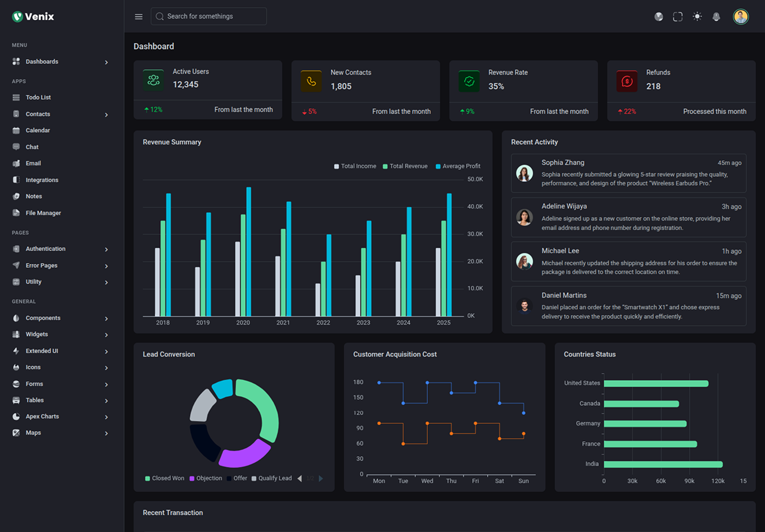
Task: Toggle Total Income series in legend
Action: point(355,166)
